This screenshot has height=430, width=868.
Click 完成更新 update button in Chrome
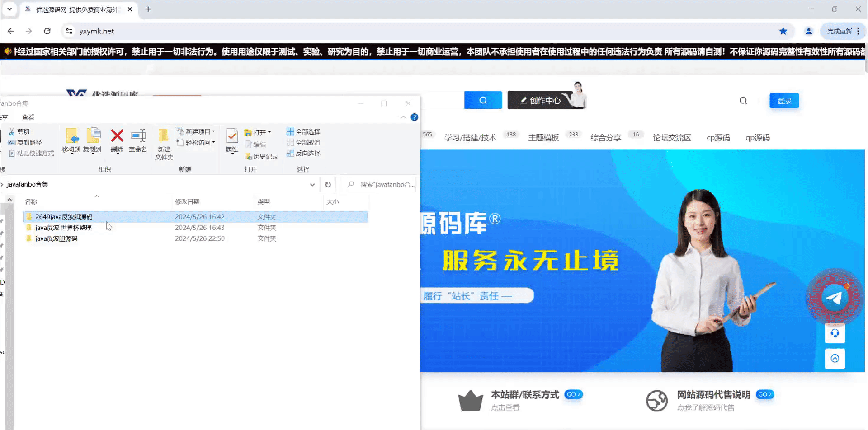840,31
